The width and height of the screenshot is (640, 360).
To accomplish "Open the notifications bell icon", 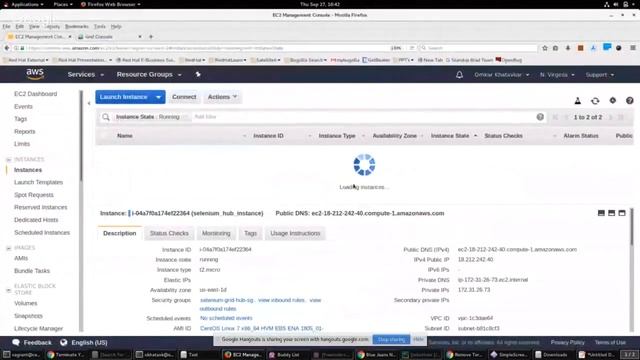I will [459, 75].
